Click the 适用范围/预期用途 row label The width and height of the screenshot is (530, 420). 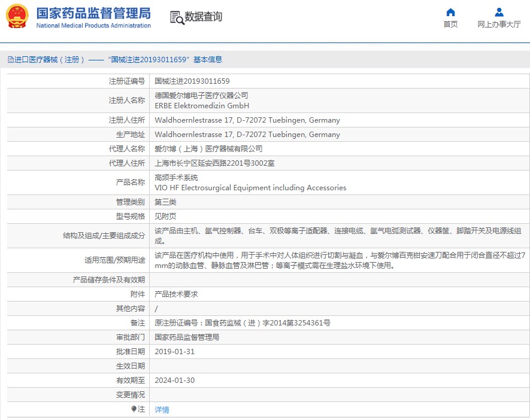114,260
